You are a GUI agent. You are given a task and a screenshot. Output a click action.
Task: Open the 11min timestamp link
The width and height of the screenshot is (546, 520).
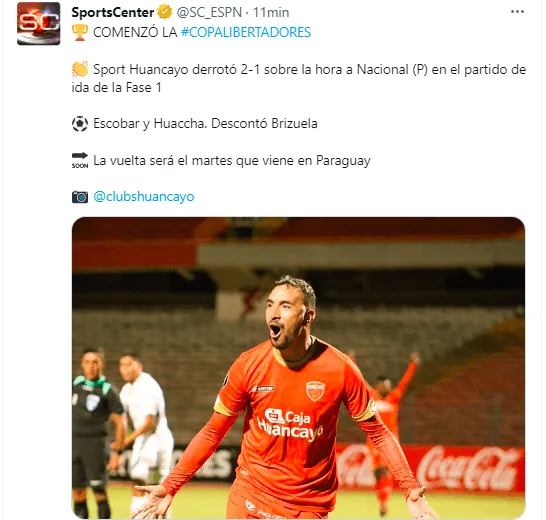pyautogui.click(x=271, y=13)
